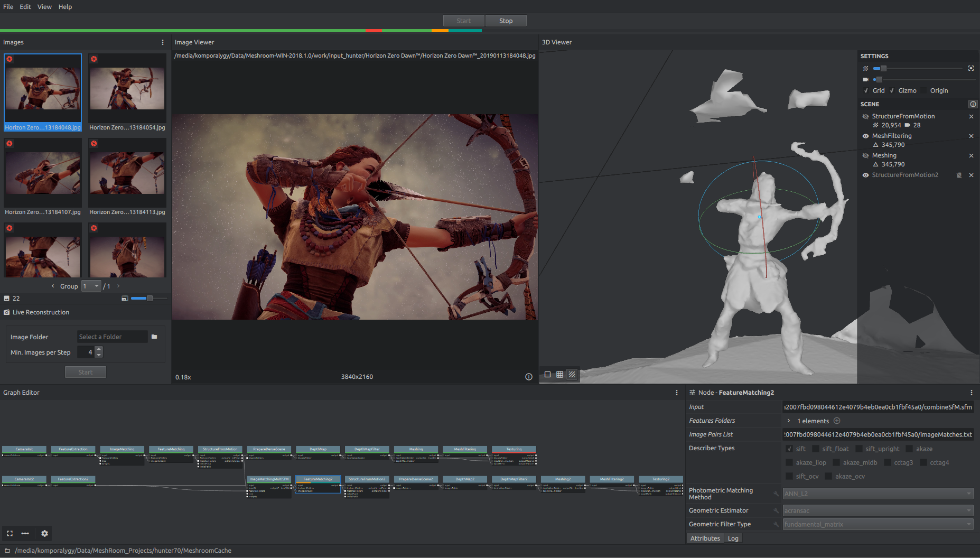Open the View menu
The width and height of the screenshot is (980, 558).
(44, 7)
